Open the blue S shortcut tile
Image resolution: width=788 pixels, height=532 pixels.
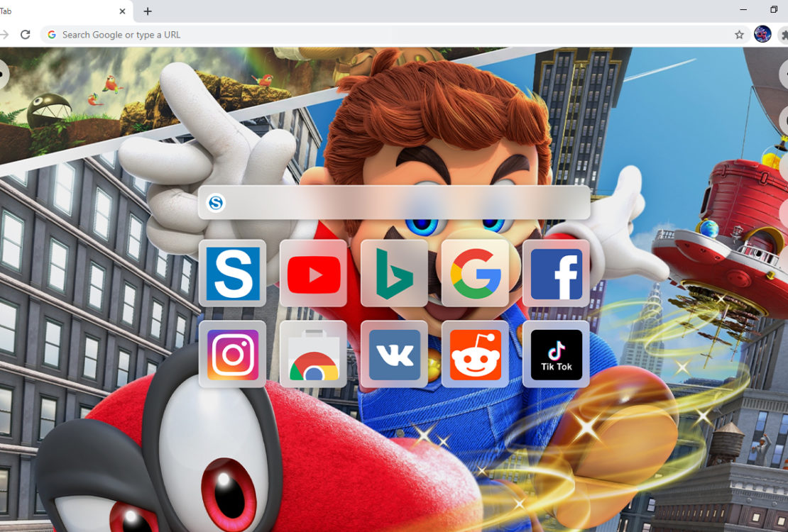(x=232, y=273)
